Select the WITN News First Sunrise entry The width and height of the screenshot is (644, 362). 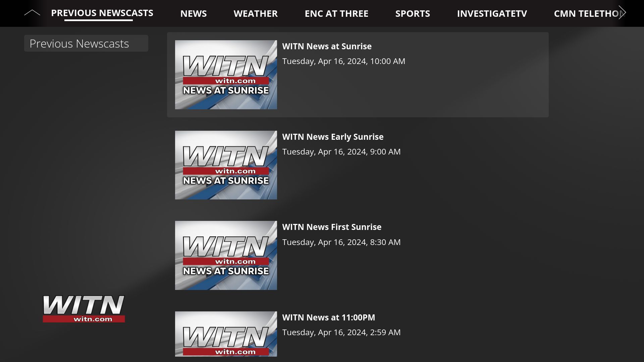tap(332, 227)
